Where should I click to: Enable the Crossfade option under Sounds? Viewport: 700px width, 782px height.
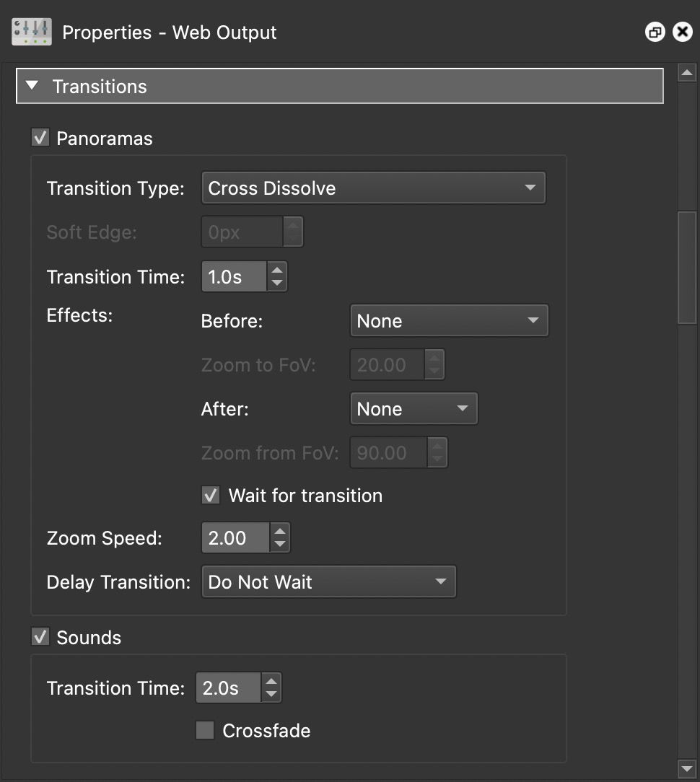(204, 730)
